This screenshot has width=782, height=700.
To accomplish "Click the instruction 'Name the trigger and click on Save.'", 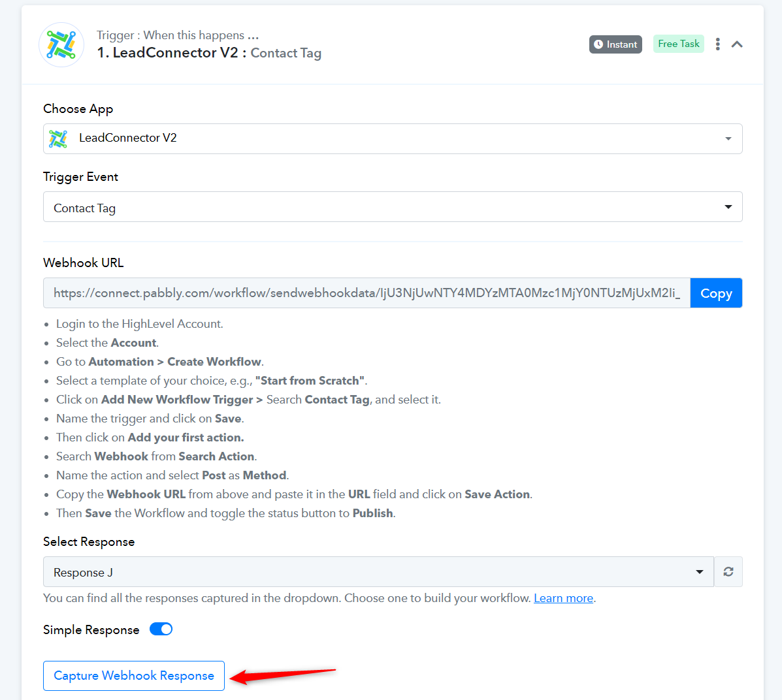I will (150, 419).
